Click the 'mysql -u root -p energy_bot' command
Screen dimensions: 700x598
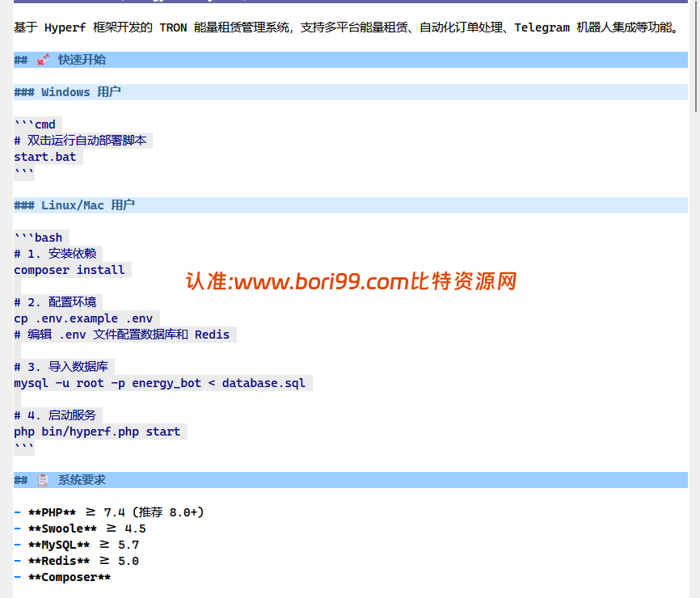(x=160, y=383)
